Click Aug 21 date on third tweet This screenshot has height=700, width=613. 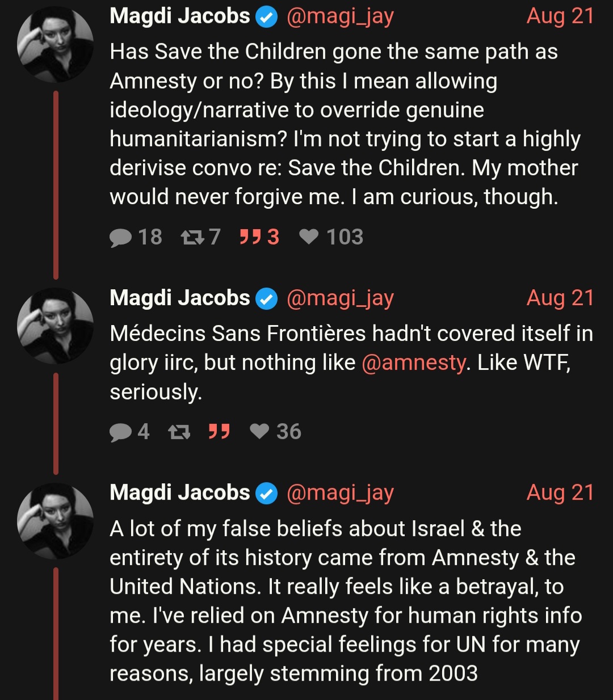[x=560, y=492]
